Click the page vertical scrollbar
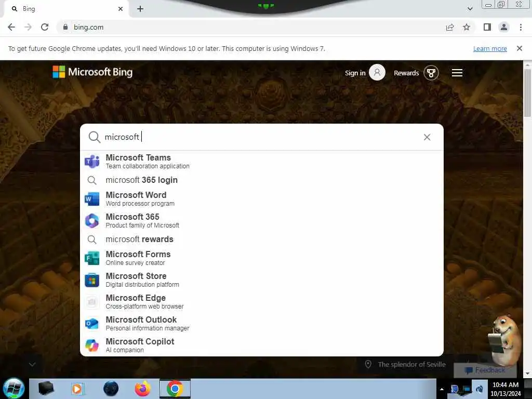 [527, 92]
